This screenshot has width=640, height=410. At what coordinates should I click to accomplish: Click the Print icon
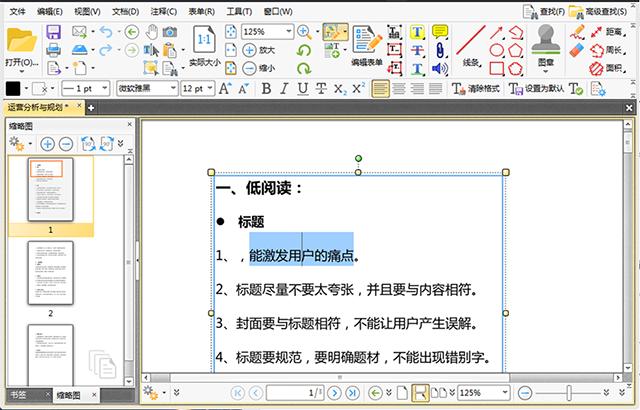coord(53,50)
